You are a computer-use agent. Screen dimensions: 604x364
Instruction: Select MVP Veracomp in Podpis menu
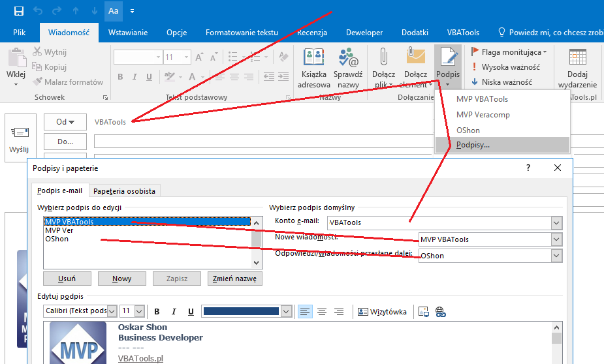[483, 115]
